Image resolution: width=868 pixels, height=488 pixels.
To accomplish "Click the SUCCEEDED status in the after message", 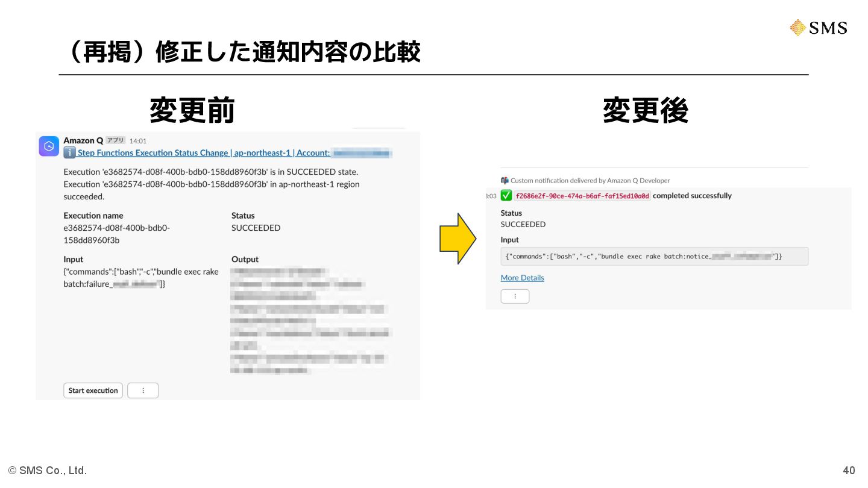I will click(523, 224).
